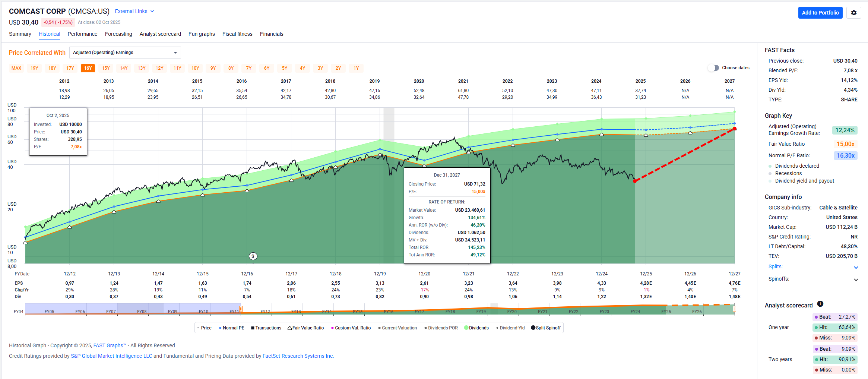Open the FactSet Research Systems Inc. link
The image size is (868, 379).
coord(298,356)
